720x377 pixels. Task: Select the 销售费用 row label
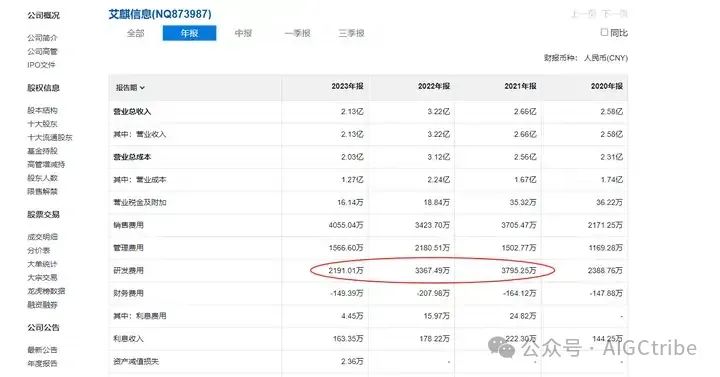point(129,225)
